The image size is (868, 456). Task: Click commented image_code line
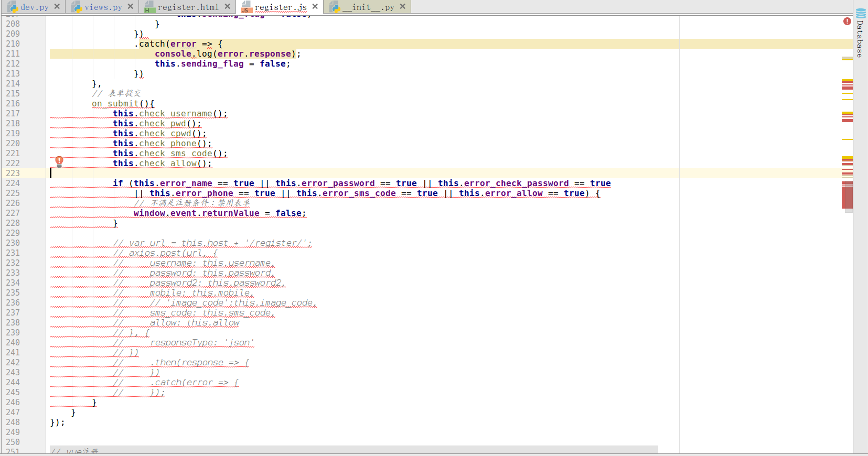click(x=215, y=303)
